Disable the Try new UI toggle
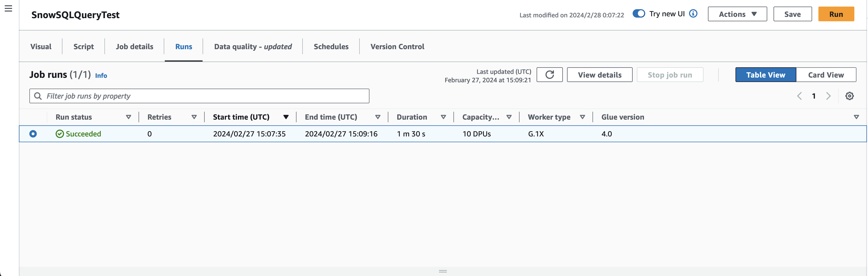 (639, 13)
